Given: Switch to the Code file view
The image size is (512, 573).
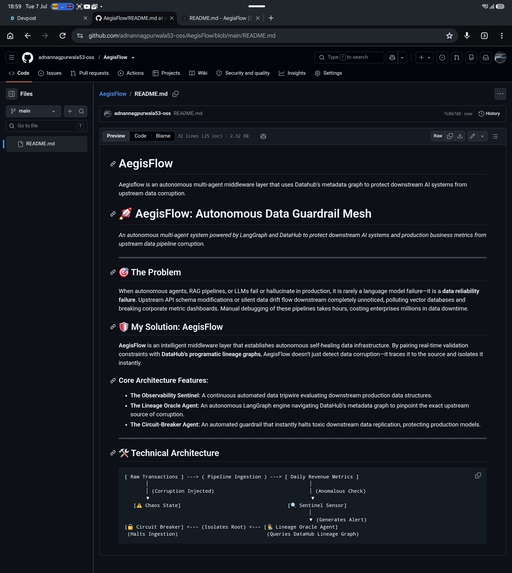Looking at the screenshot, I should tap(140, 136).
